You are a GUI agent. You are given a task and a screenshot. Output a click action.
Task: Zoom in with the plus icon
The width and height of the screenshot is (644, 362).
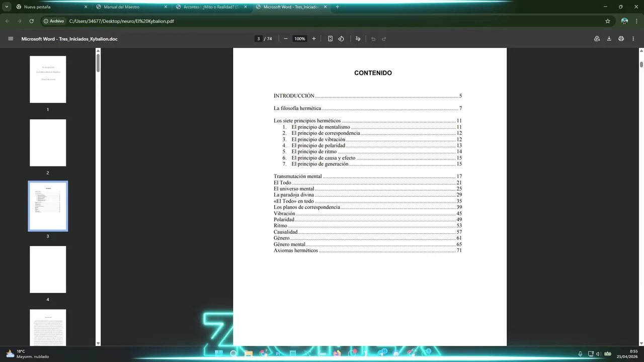[x=314, y=39]
